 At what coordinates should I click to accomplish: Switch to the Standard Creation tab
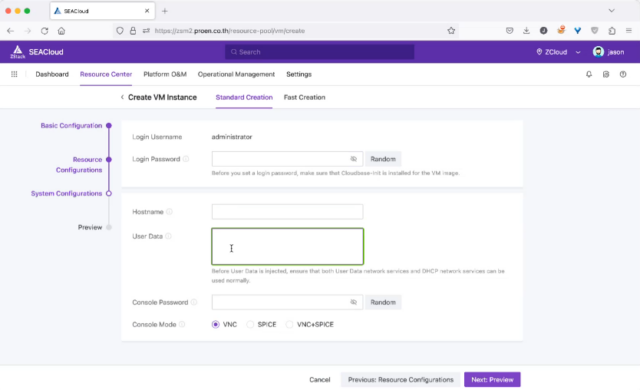(244, 97)
